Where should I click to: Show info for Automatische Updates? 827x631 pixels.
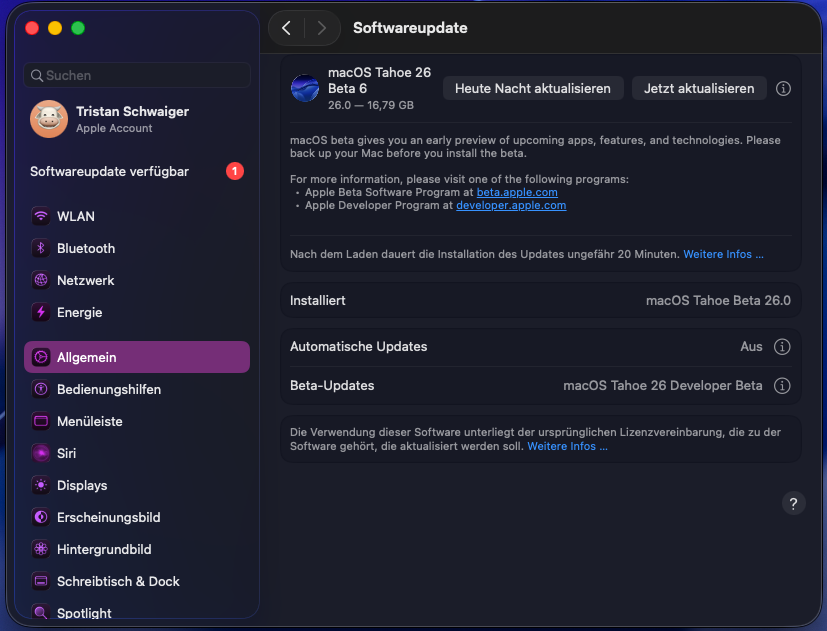click(783, 347)
